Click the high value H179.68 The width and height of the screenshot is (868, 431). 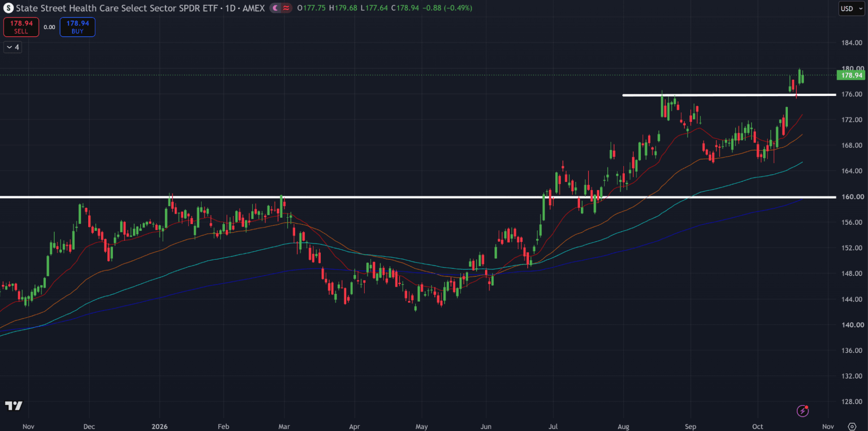click(x=343, y=8)
